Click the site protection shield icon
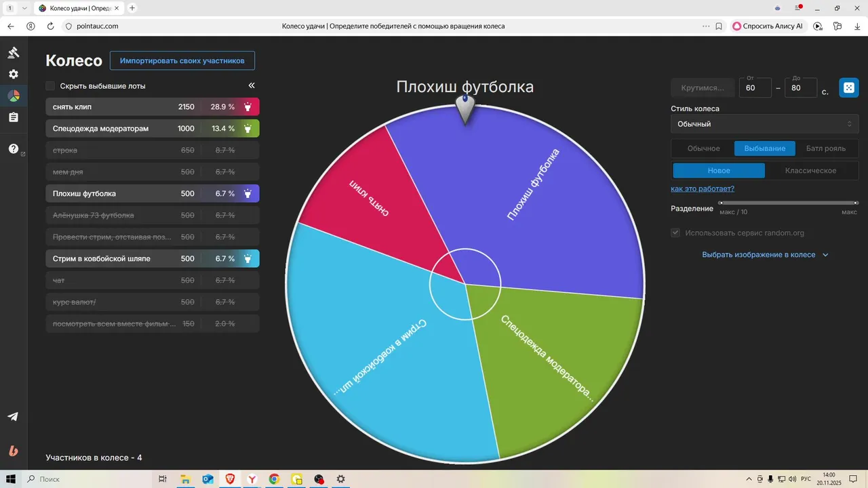868x488 pixels. pos(68,26)
